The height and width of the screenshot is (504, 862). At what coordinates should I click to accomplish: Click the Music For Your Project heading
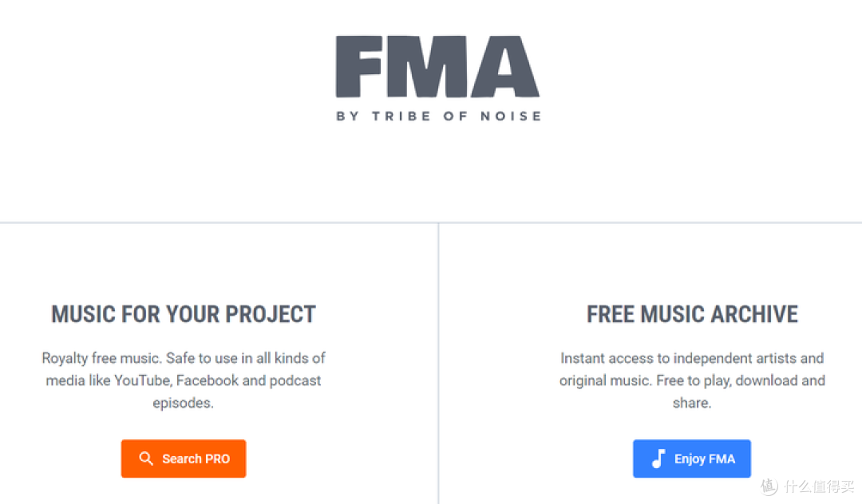pyautogui.click(x=183, y=314)
